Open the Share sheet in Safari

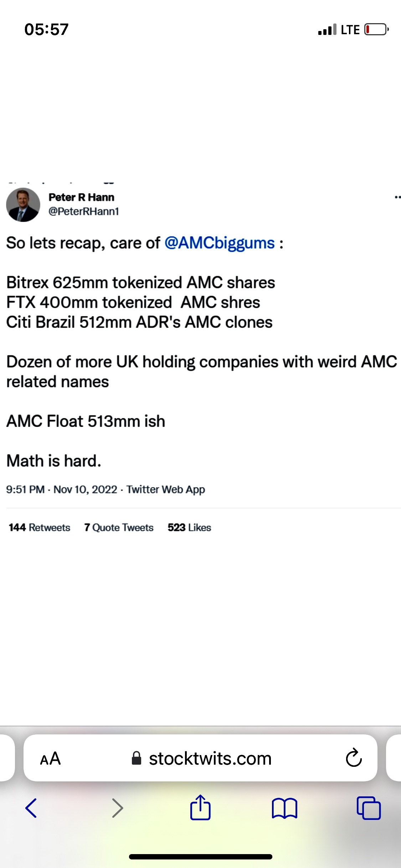coord(200,808)
